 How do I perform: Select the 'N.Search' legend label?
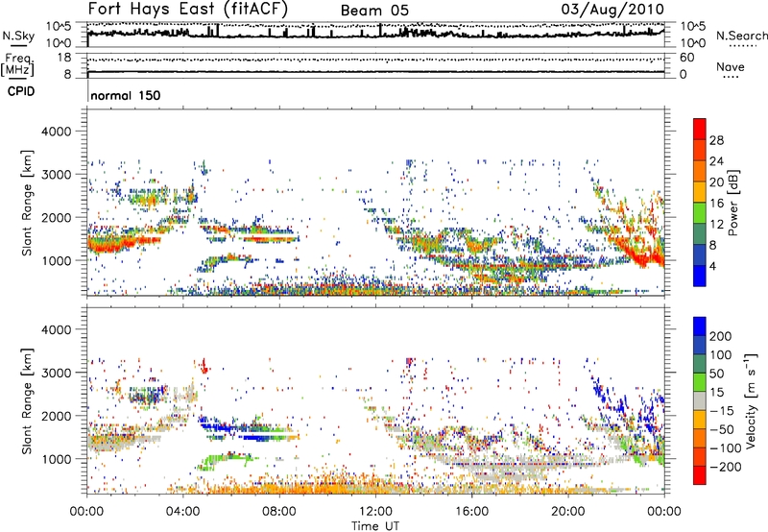pos(741,36)
